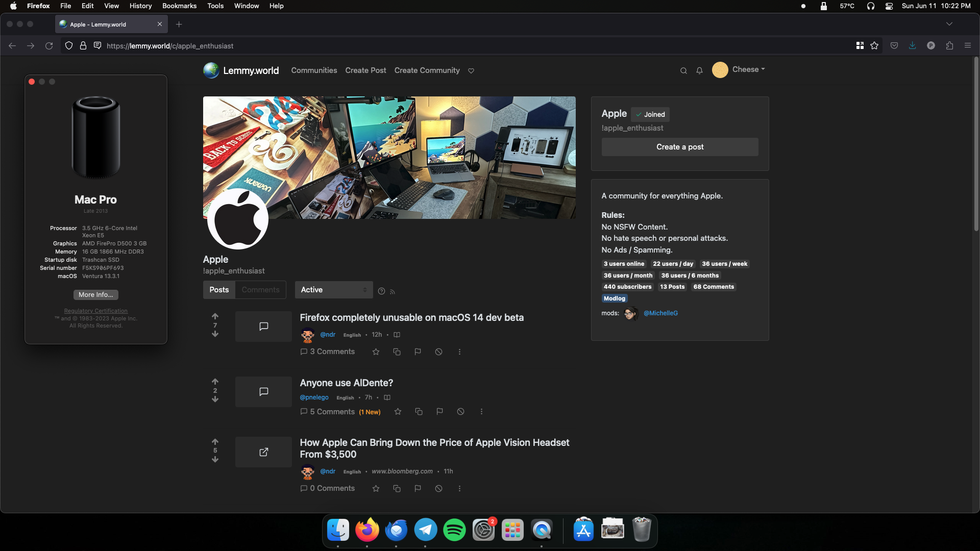
Task: Star the Apple Vision Headset post
Action: click(376, 489)
